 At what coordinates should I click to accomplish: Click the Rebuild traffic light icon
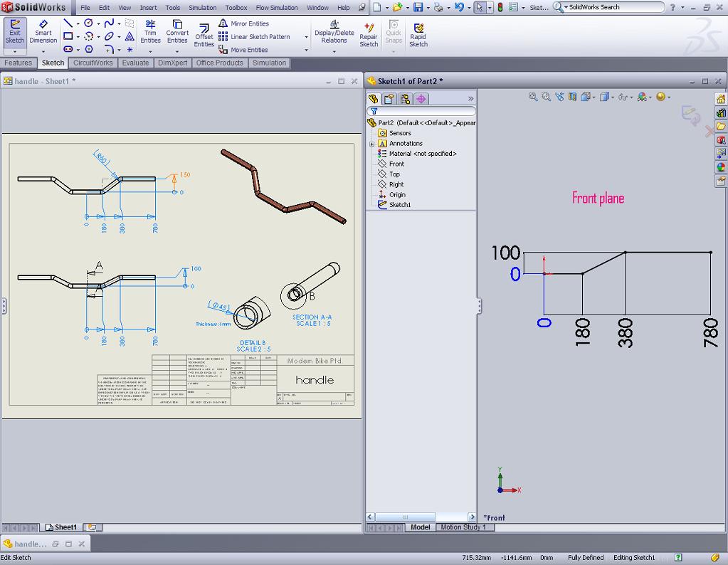point(500,7)
